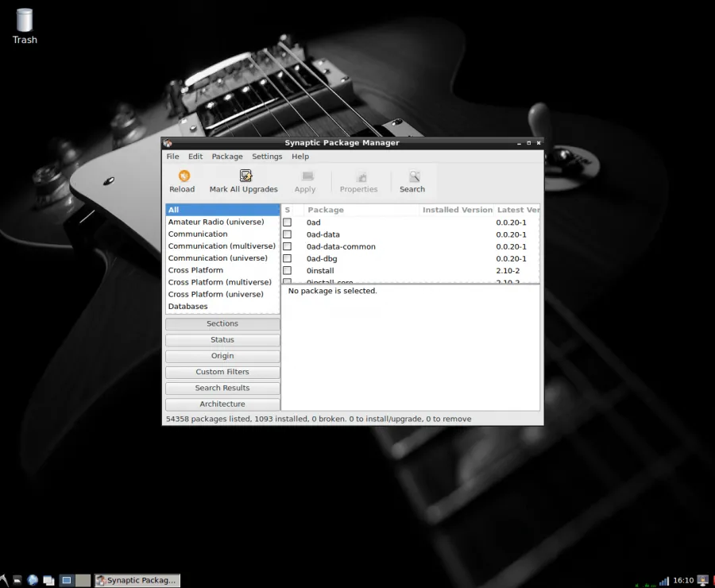The height and width of the screenshot is (588, 715).
Task: Click the network signal tray icon
Action: [663, 580]
